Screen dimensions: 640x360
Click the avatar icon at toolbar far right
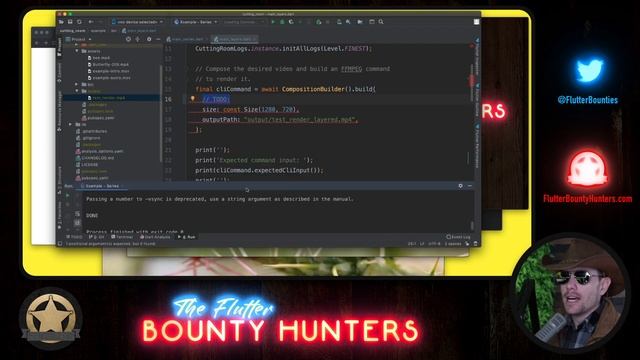[476, 22]
